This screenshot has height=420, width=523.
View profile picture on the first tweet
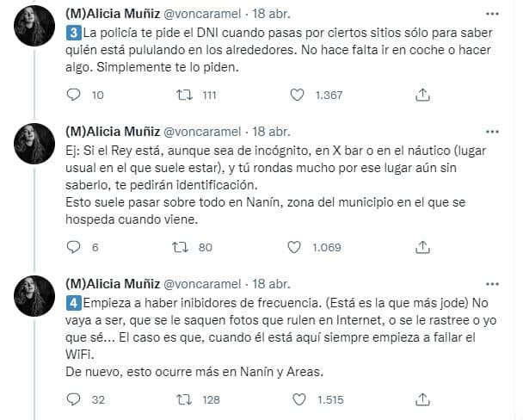tap(34, 26)
